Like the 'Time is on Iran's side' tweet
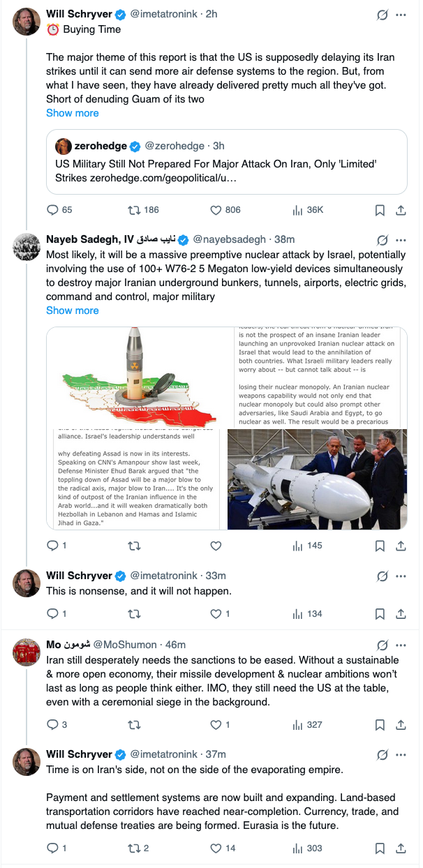This screenshot has height=868, width=423. pyautogui.click(x=216, y=848)
